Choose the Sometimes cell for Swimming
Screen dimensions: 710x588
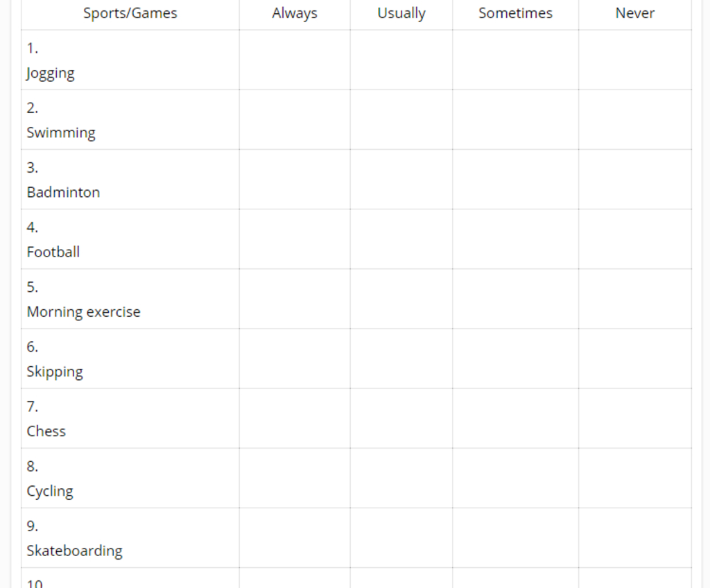pos(515,119)
